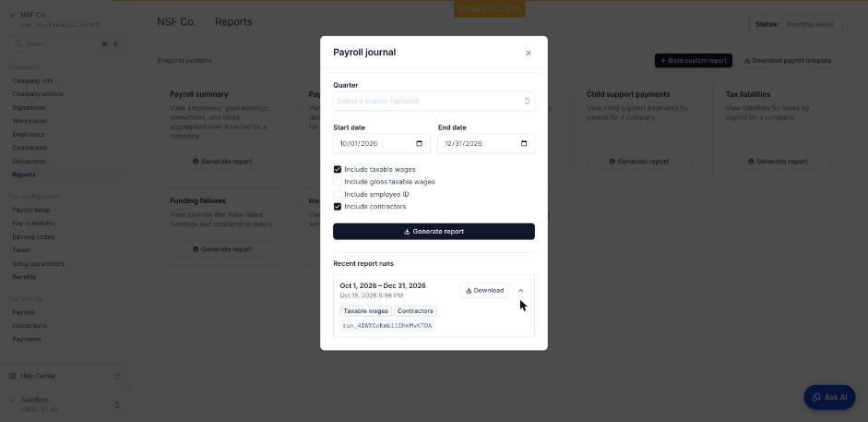Viewport: 868px width, 422px height.
Task: Click Build custom report button
Action: (693, 61)
